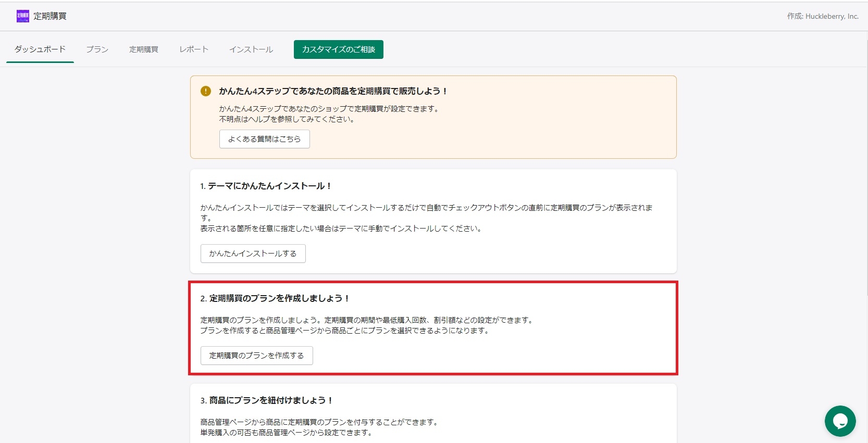Screen dimensions: 868x443
Task: Open the chat bubble support widget
Action: click(840, 421)
